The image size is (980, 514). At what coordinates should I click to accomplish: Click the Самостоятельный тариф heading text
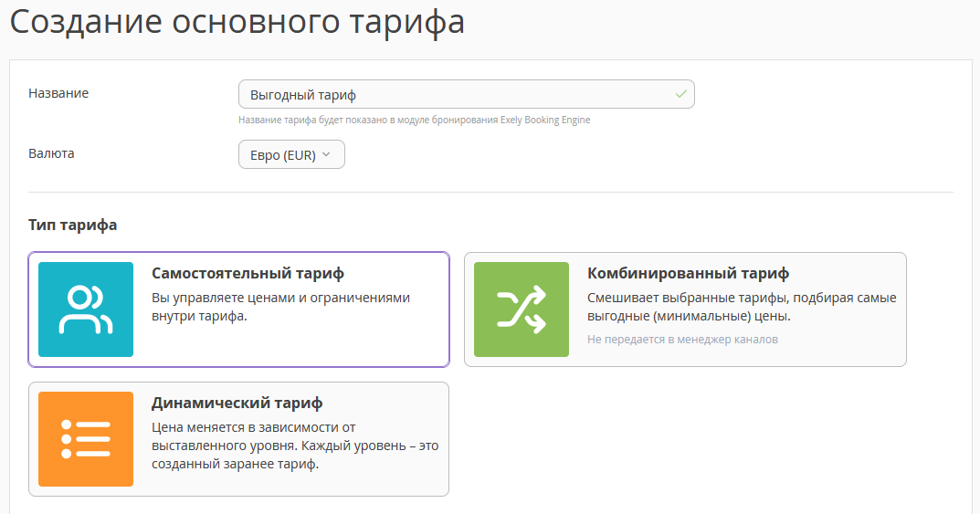pos(248,274)
